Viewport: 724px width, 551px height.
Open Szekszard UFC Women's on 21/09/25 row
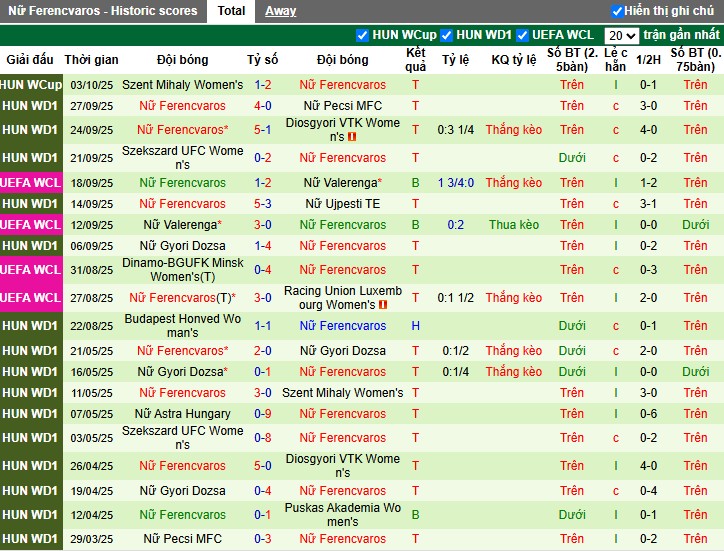pyautogui.click(x=182, y=157)
